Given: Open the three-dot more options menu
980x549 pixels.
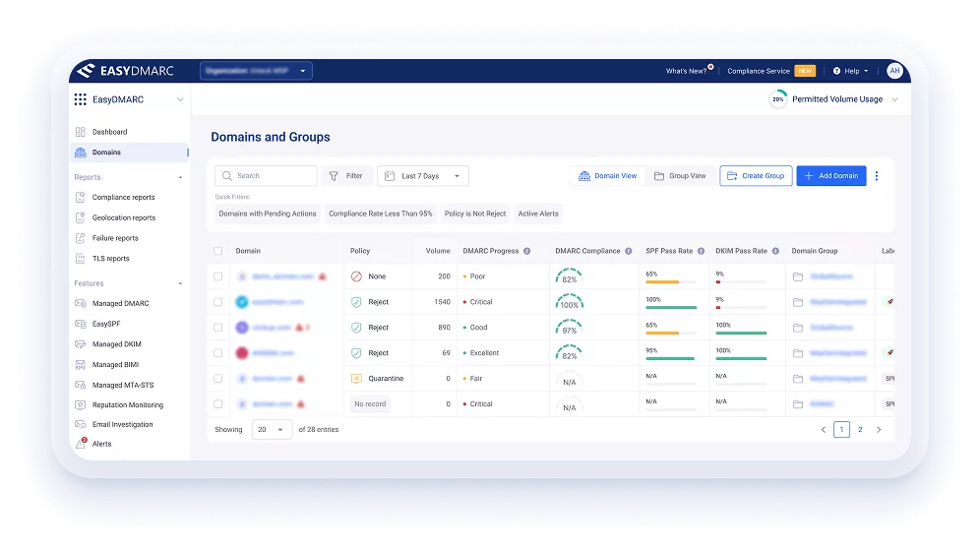Looking at the screenshot, I should point(877,176).
